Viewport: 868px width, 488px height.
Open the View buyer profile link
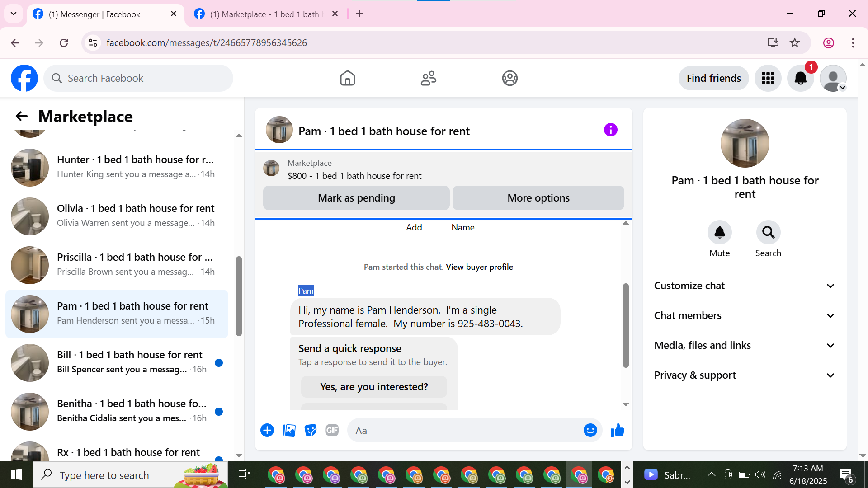479,267
